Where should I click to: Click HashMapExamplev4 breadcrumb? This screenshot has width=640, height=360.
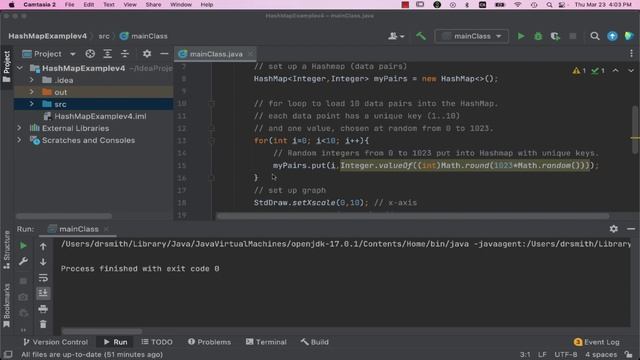[47, 36]
